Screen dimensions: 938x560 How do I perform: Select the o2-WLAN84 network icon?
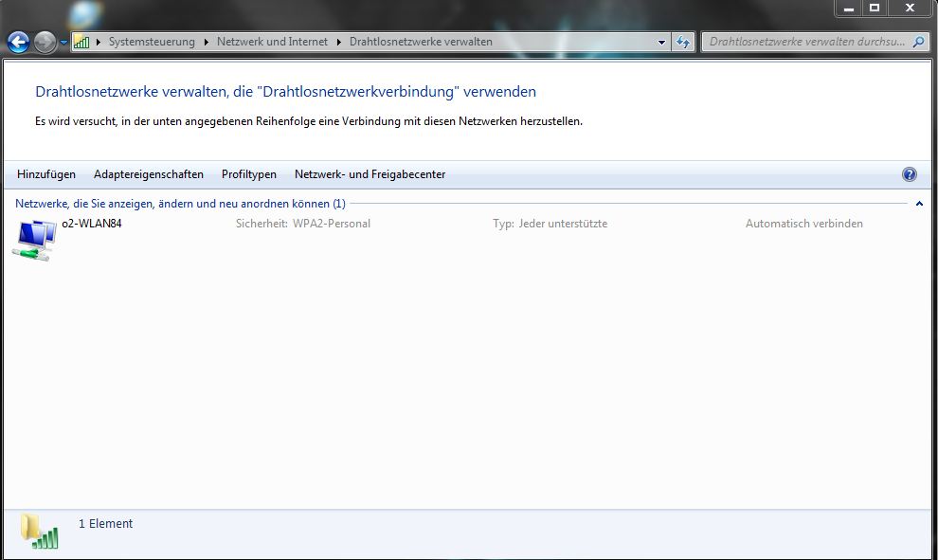point(35,240)
